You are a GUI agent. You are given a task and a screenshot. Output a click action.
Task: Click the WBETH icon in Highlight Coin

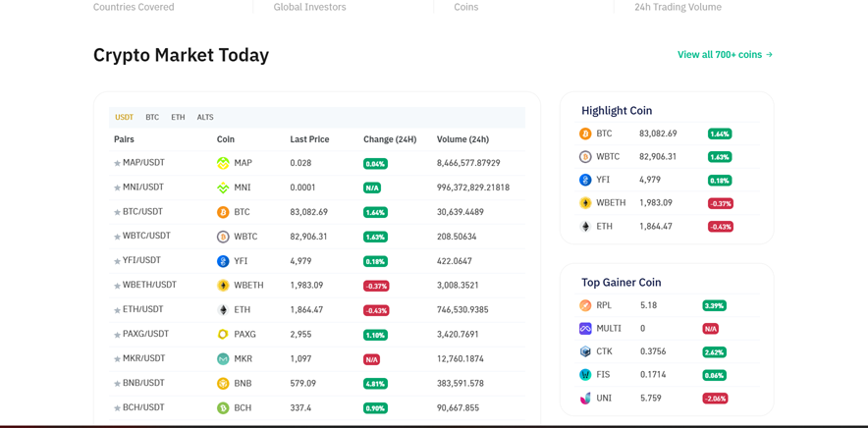point(585,203)
